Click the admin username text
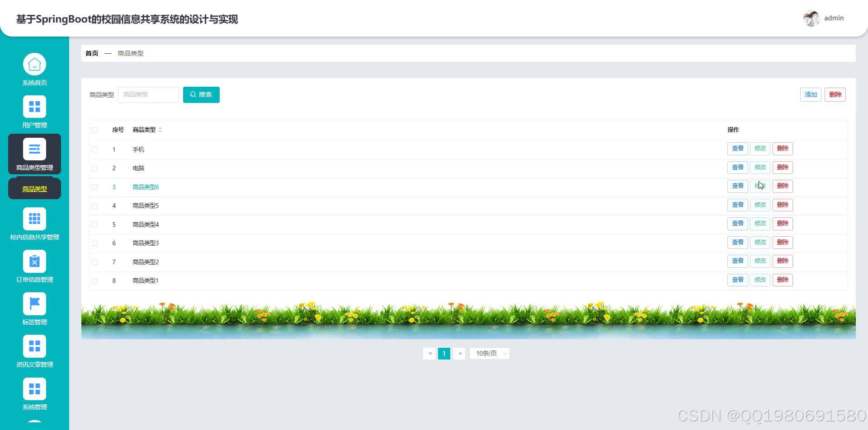The width and height of the screenshot is (868, 430). (834, 18)
